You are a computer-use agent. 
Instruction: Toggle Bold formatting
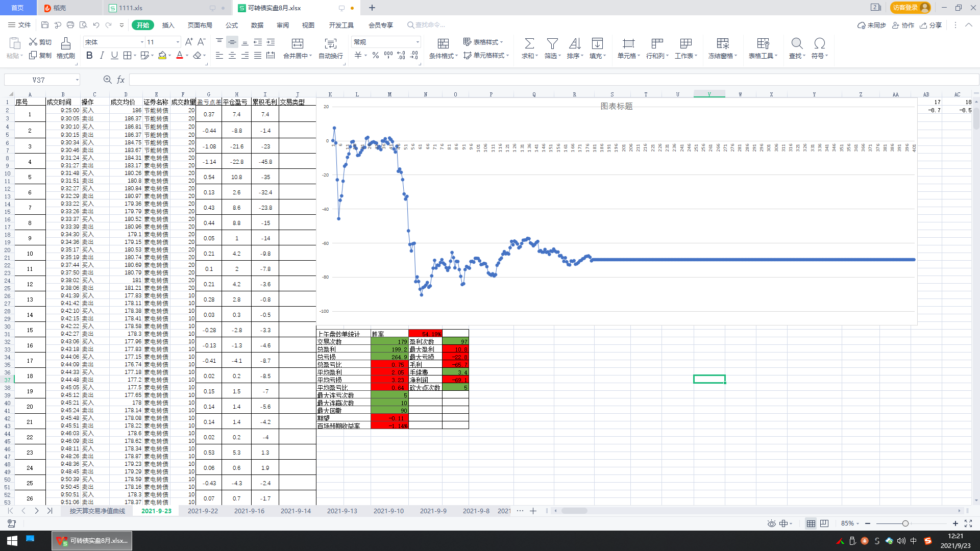point(89,55)
